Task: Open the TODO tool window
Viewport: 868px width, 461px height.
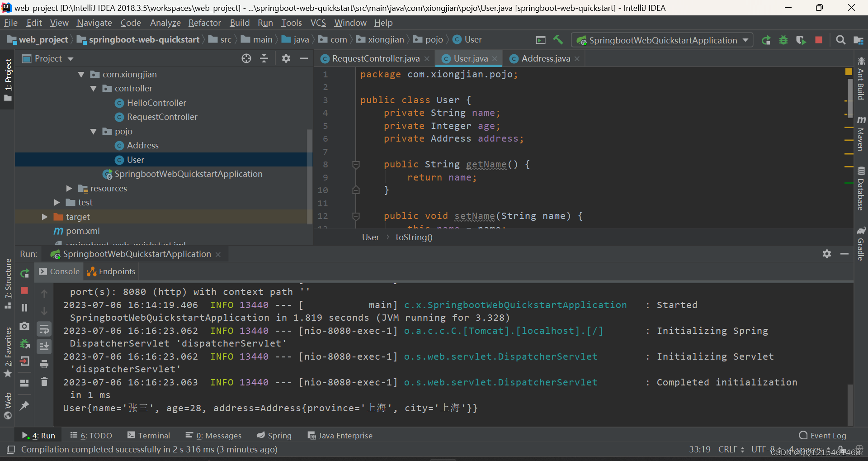Action: pos(91,435)
